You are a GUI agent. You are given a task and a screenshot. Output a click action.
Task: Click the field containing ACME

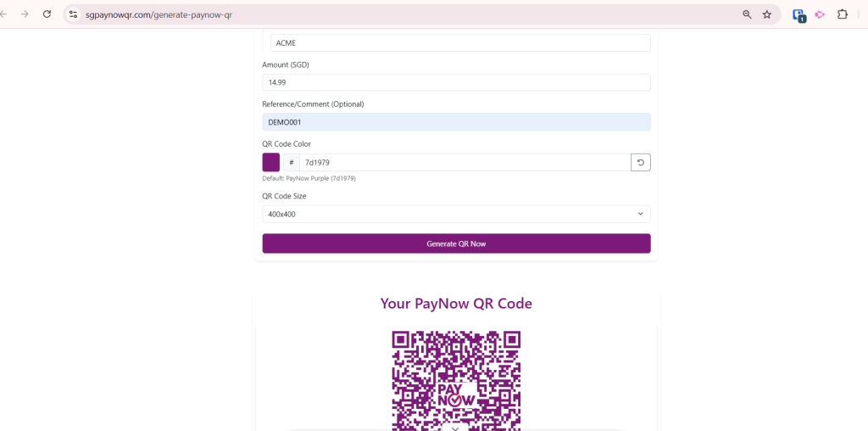(460, 42)
